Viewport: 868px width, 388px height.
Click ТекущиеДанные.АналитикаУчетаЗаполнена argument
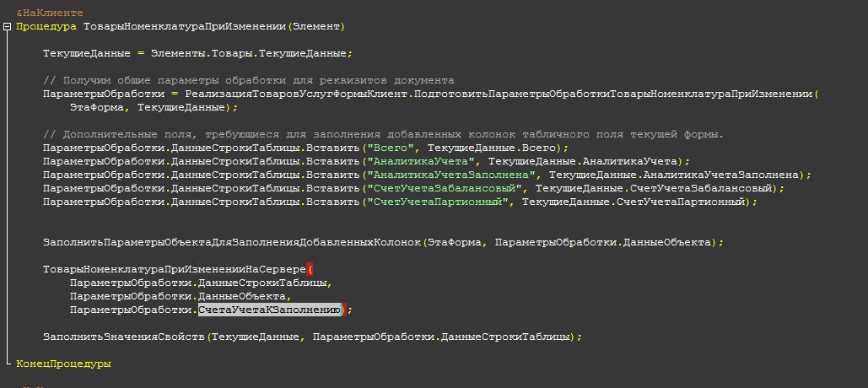click(x=674, y=175)
